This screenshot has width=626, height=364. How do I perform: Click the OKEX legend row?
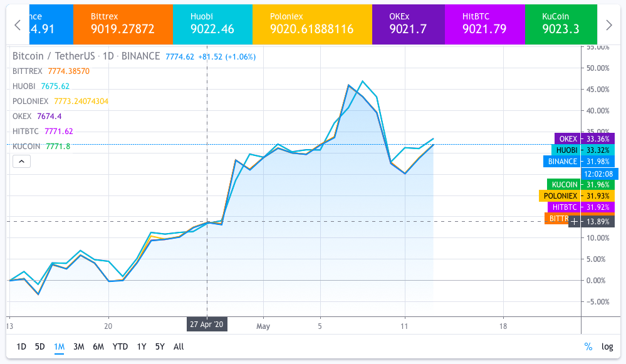click(x=37, y=116)
